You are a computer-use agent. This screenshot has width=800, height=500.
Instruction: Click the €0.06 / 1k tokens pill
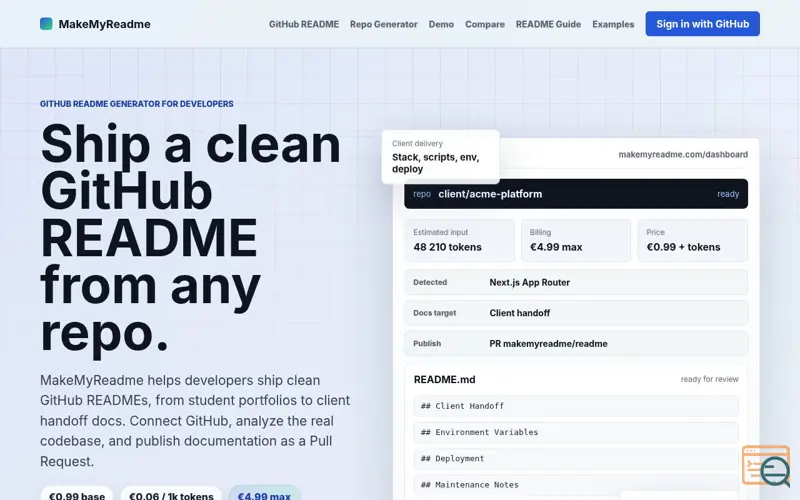click(171, 494)
